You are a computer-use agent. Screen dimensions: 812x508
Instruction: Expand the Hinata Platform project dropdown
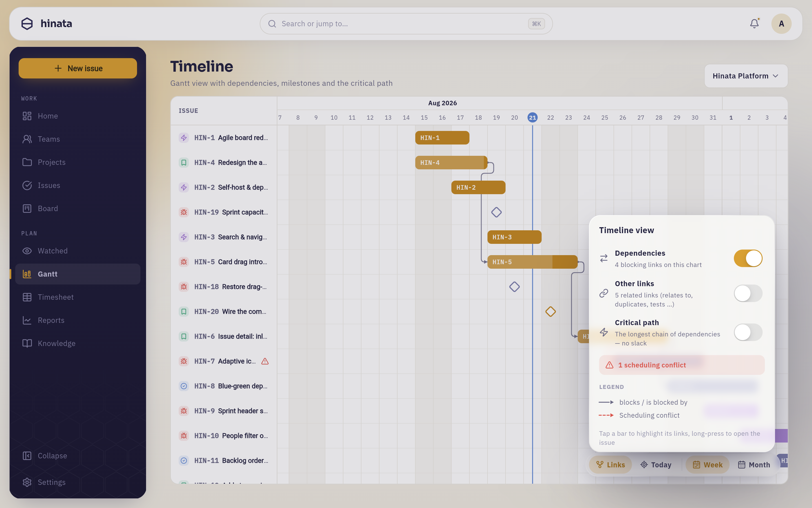point(746,76)
